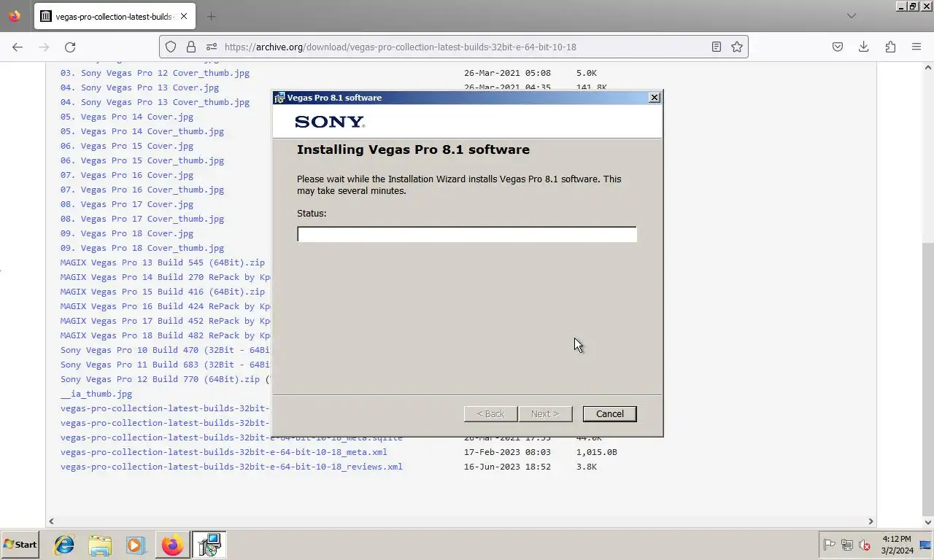Open __ia_thumb.jpg file link
The height and width of the screenshot is (560, 934).
(96, 394)
